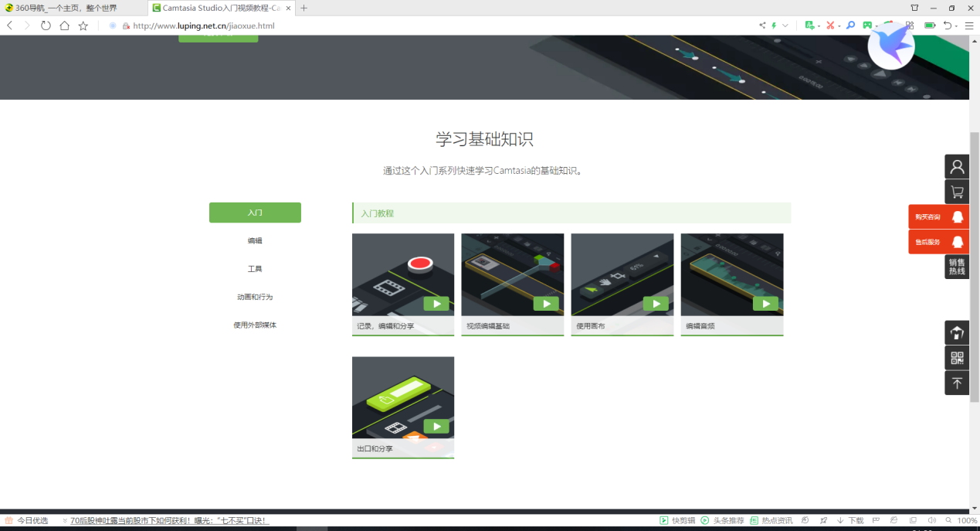
Task: Click the 使用画布 caption
Action: coord(591,326)
